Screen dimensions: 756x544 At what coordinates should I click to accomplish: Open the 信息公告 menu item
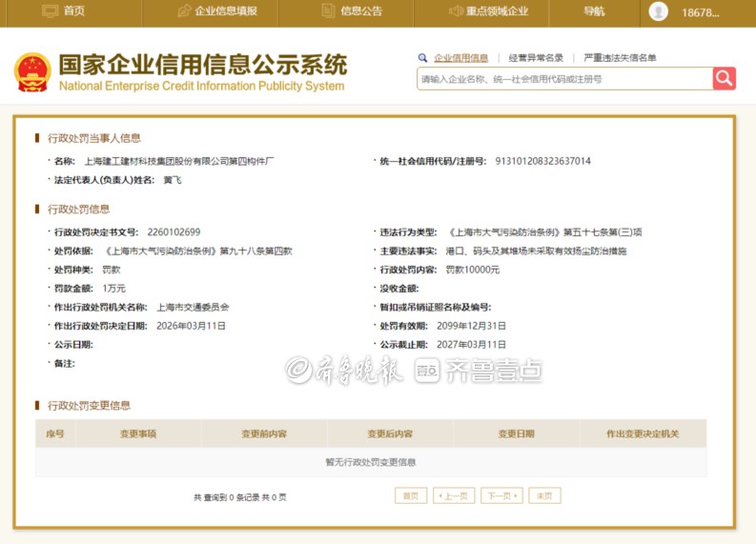361,11
